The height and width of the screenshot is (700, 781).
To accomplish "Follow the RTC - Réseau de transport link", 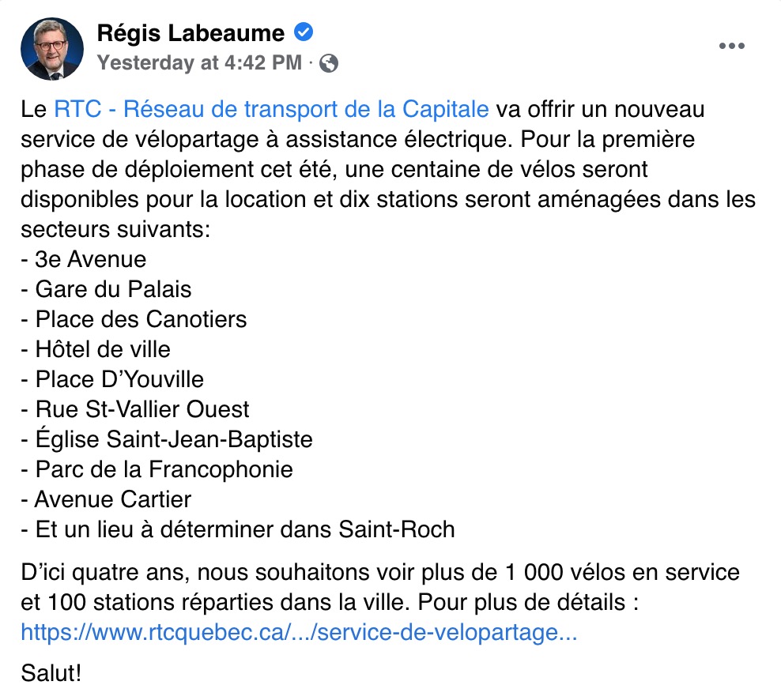I will (x=271, y=109).
